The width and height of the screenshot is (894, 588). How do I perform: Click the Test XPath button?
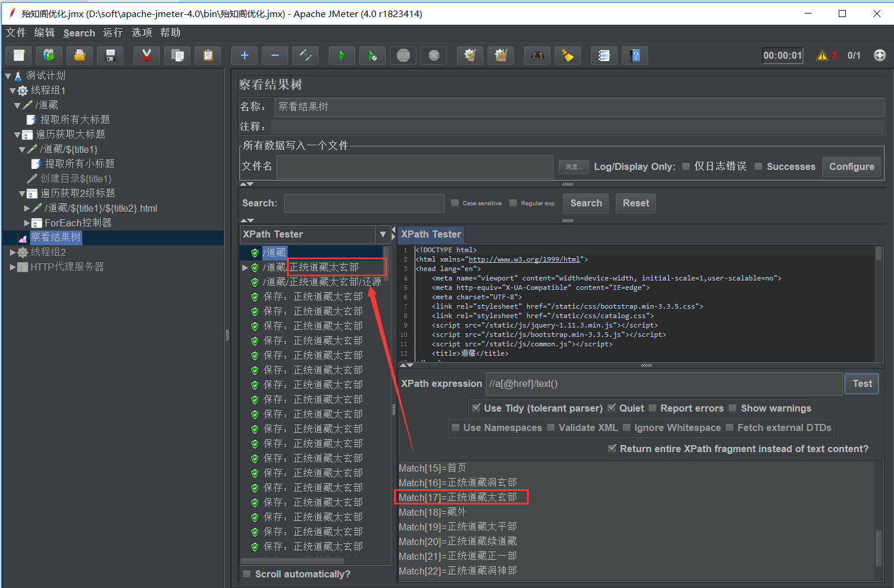coord(862,383)
